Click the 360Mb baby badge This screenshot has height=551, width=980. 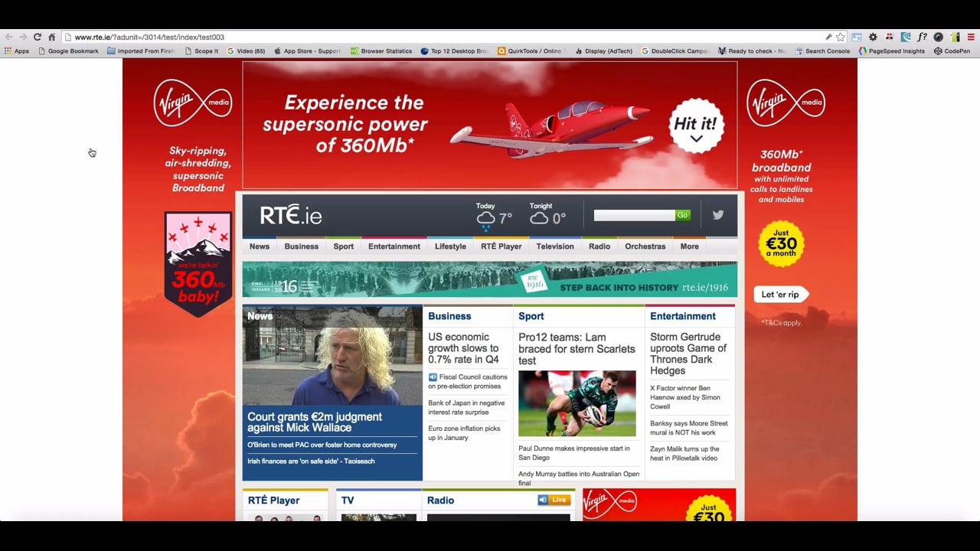(x=198, y=264)
